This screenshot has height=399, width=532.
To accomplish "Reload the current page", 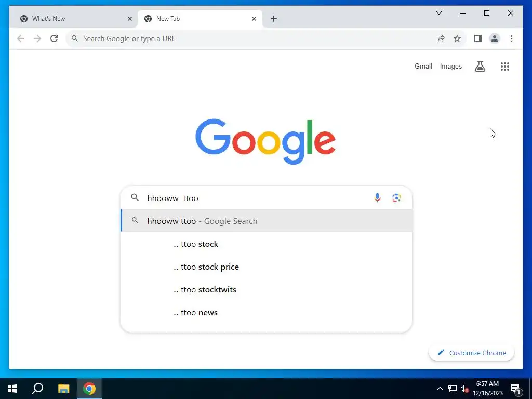I will pos(54,38).
